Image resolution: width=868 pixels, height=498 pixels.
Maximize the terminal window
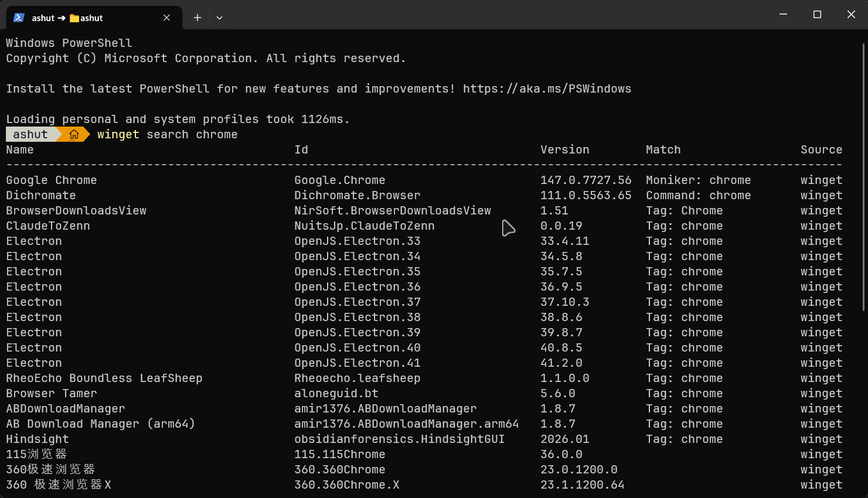click(817, 14)
